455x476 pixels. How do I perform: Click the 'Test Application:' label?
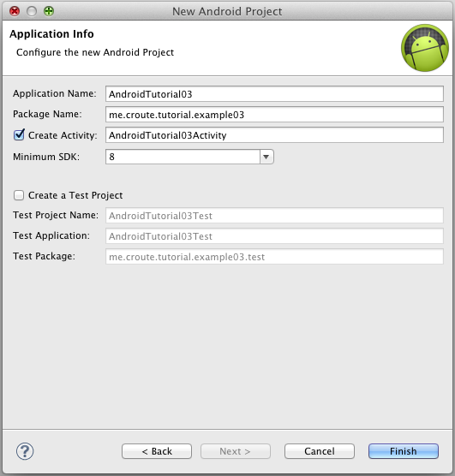51,235
